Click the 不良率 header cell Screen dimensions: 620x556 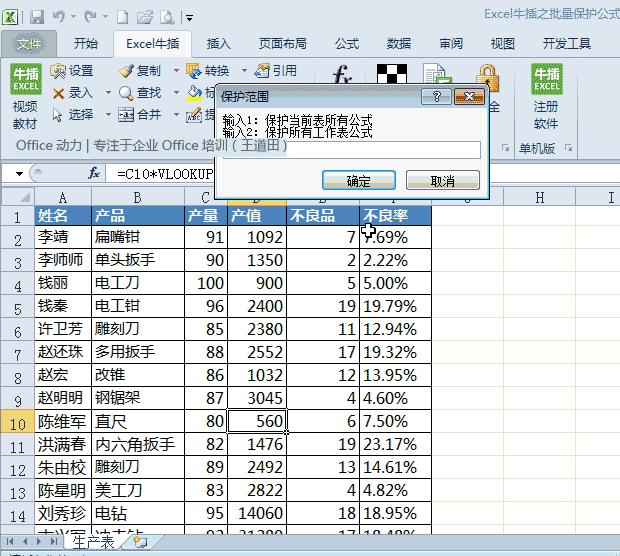pyautogui.click(x=395, y=216)
